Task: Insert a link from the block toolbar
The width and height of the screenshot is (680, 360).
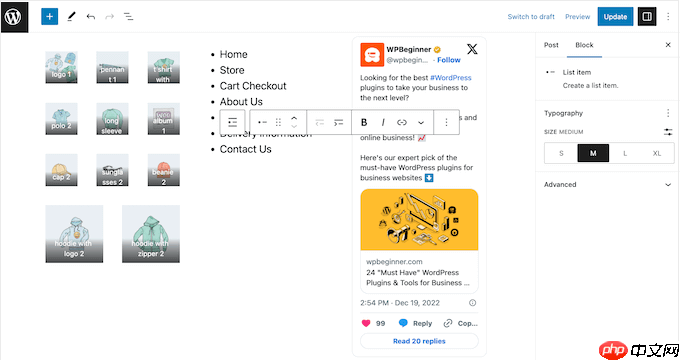Action: tap(402, 122)
